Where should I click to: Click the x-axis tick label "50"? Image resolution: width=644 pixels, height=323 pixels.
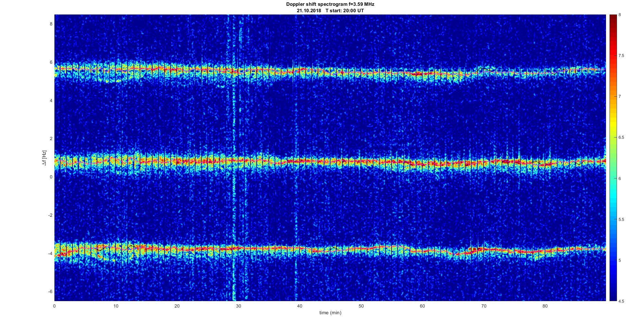tap(361, 306)
